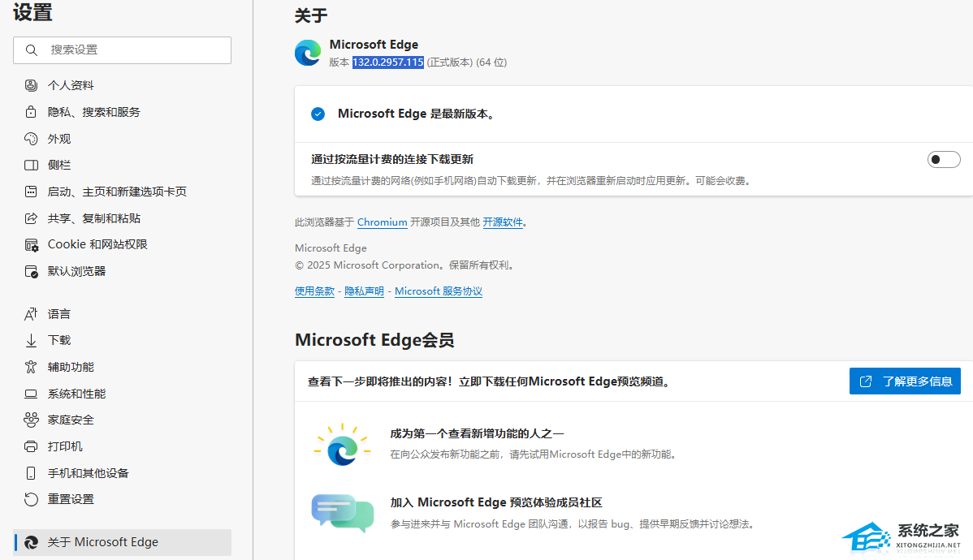Click the palette icon beside 外观
This screenshot has height=560, width=973.
pos(31,138)
